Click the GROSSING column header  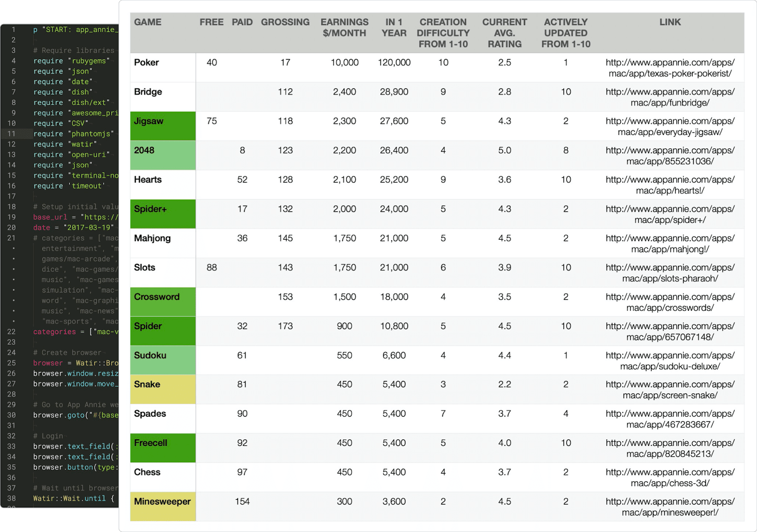pyautogui.click(x=285, y=22)
